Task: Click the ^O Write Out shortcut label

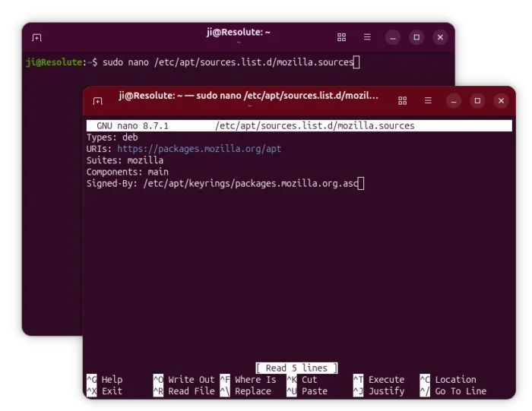Action: coord(184,380)
